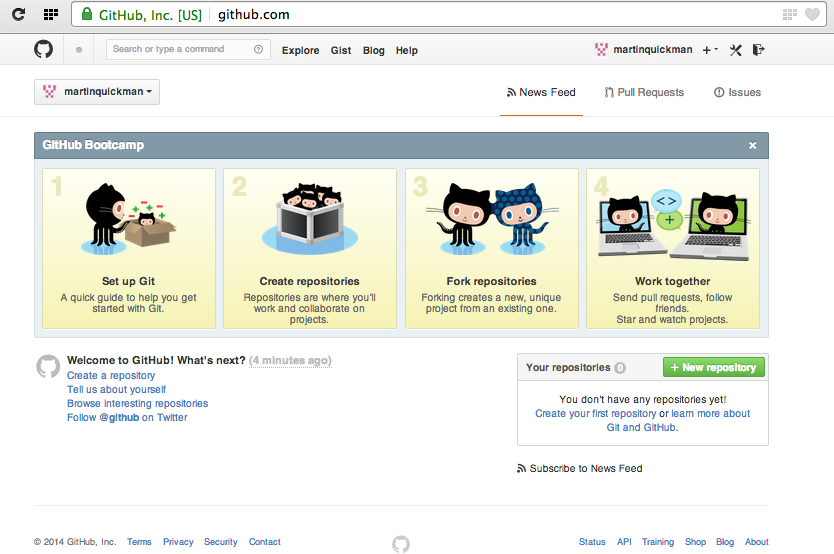Image resolution: width=834 pixels, height=554 pixels.
Task: Open Follow @github on Twitter link
Action: (x=127, y=417)
